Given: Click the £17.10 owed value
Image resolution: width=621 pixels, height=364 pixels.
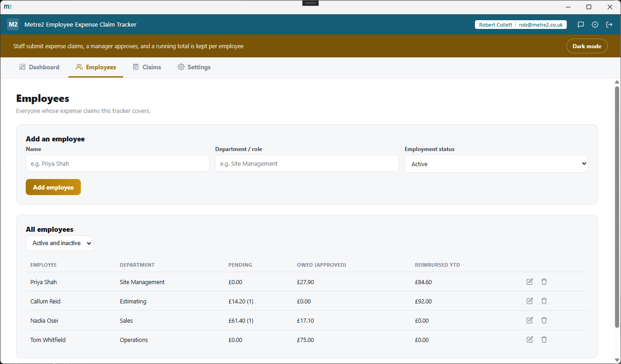Looking at the screenshot, I should point(305,321).
